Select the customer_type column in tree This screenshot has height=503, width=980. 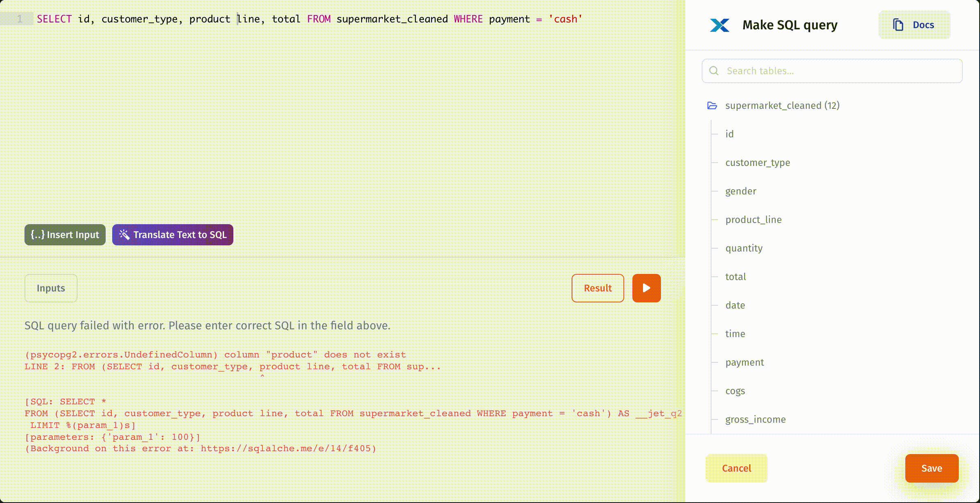tap(757, 163)
